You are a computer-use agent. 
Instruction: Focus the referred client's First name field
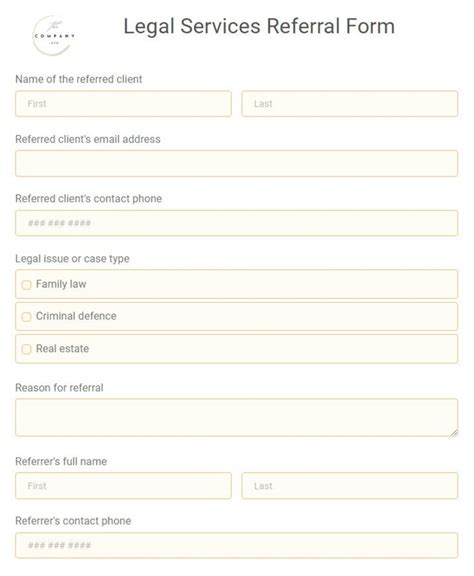click(123, 104)
